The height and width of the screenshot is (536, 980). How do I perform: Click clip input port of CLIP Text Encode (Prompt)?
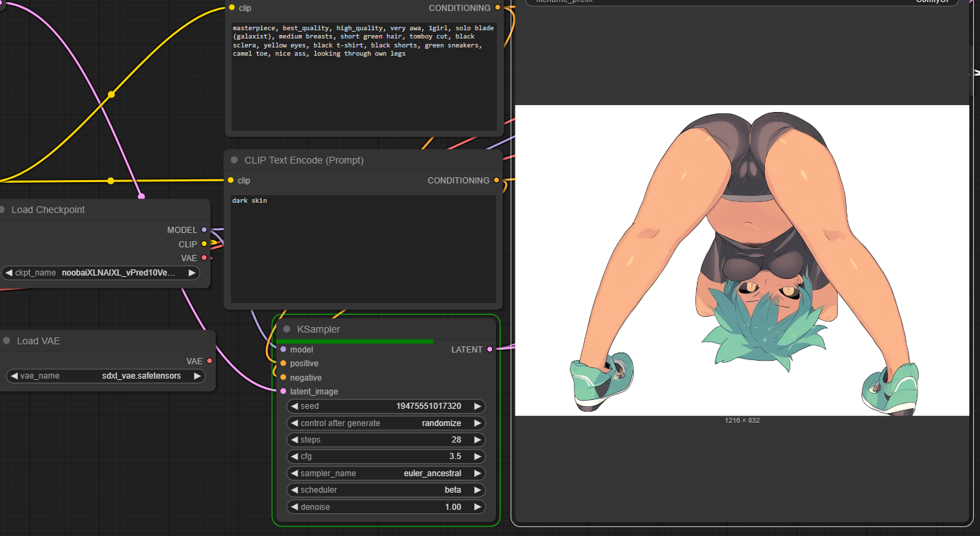click(x=231, y=180)
